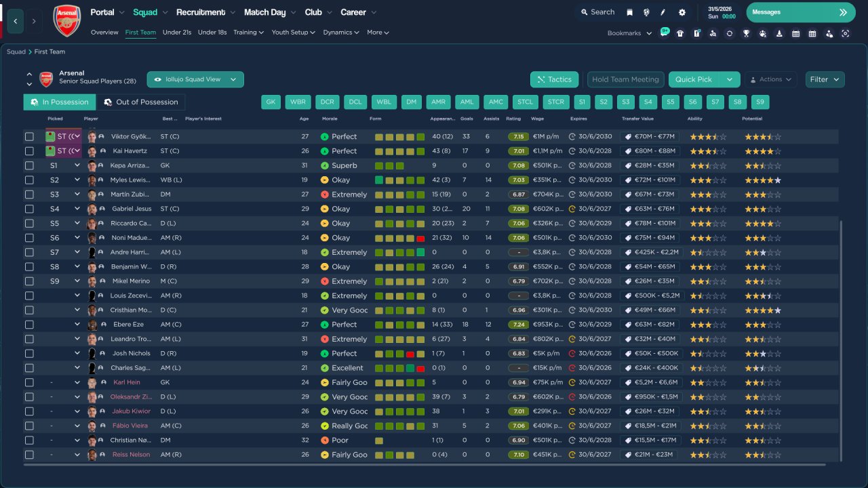This screenshot has height=488, width=868.
Task: Open the Bookmarks dropdown
Action: (x=629, y=33)
